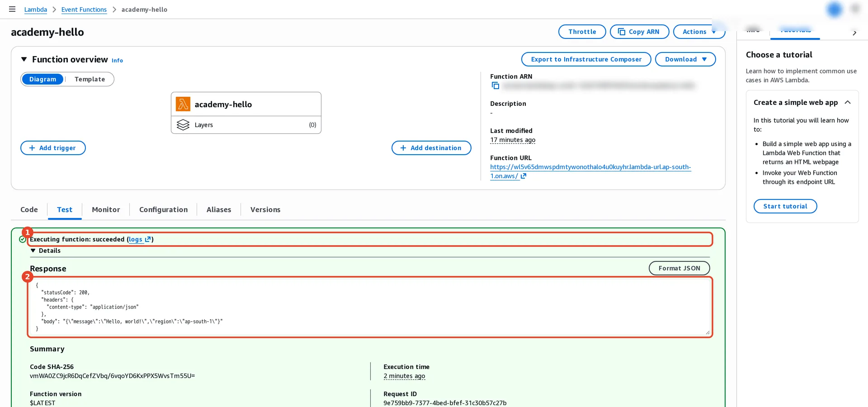Image resolution: width=868 pixels, height=407 pixels.
Task: Click the Throttle button
Action: pos(582,32)
